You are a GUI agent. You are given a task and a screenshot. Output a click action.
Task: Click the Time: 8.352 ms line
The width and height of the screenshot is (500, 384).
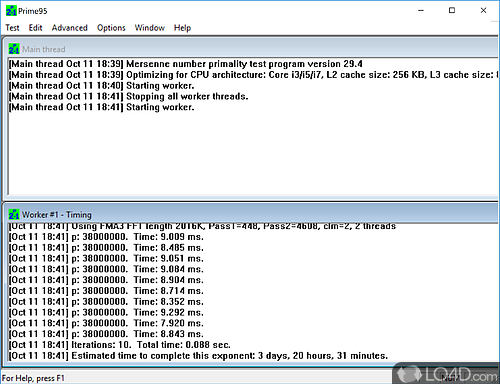[x=106, y=302]
